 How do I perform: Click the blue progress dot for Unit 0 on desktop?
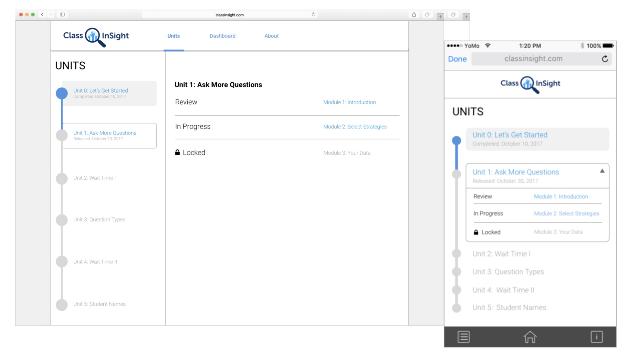[x=62, y=93]
